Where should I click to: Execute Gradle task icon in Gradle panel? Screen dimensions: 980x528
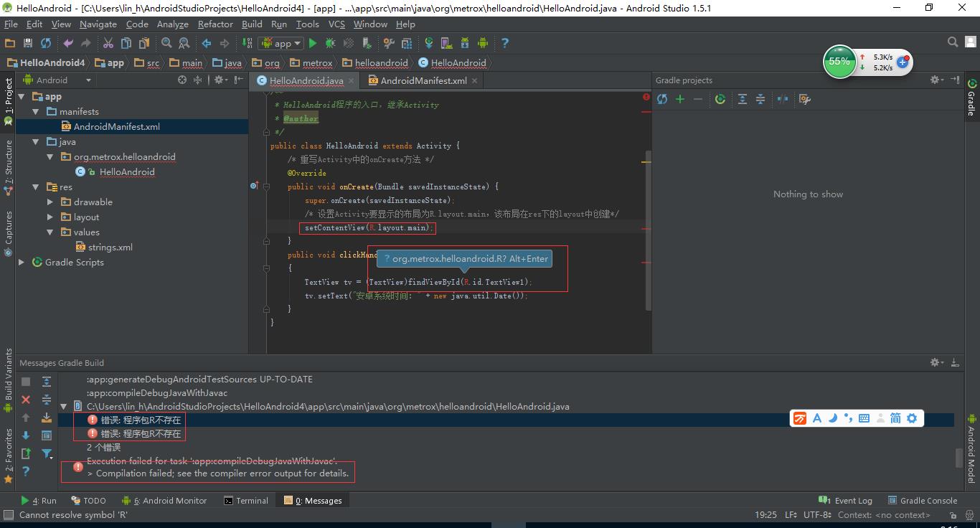tap(720, 99)
